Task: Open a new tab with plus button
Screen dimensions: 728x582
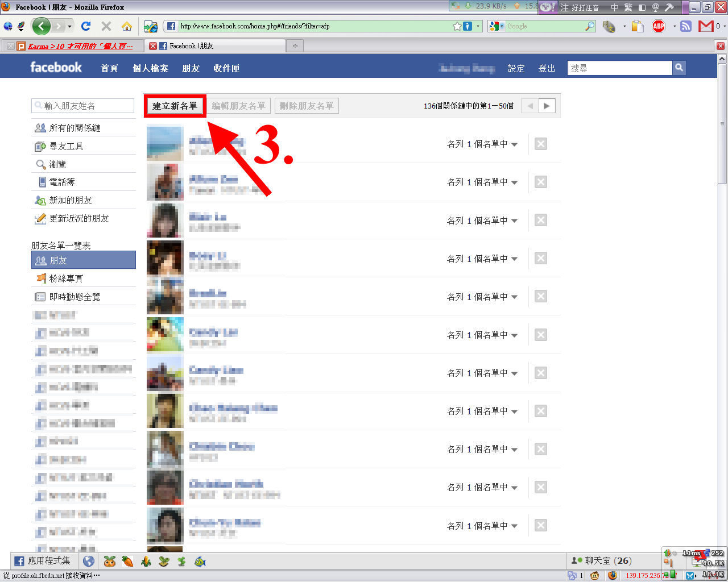Action: tap(295, 46)
